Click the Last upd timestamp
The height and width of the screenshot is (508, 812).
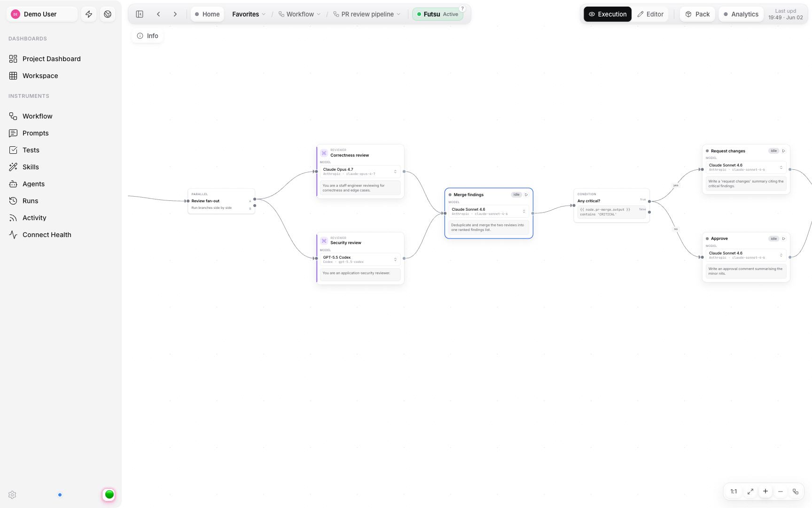pyautogui.click(x=786, y=14)
